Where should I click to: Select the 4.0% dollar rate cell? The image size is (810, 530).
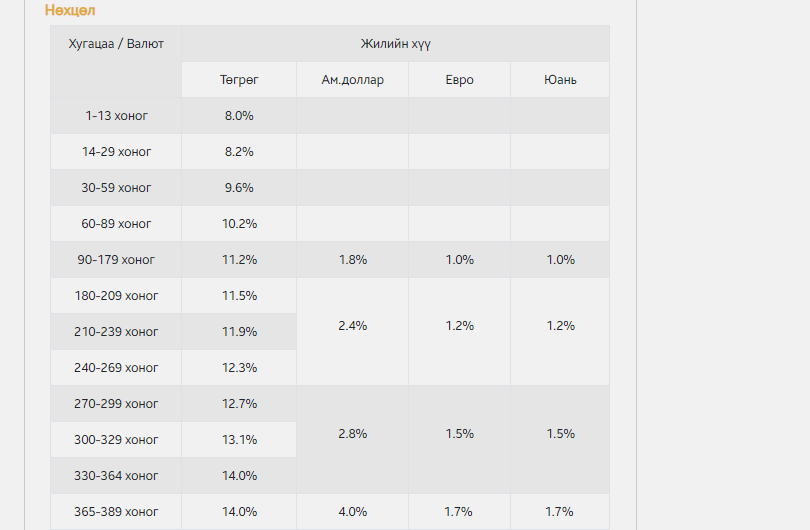pyautogui.click(x=352, y=512)
